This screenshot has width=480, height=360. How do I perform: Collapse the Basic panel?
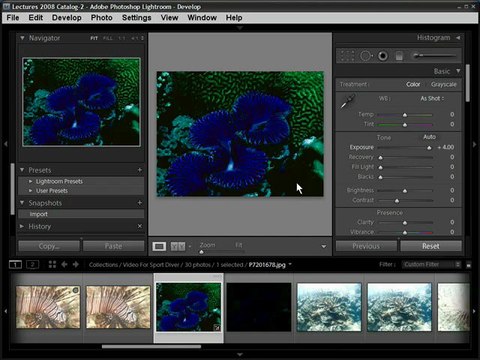tap(458, 71)
